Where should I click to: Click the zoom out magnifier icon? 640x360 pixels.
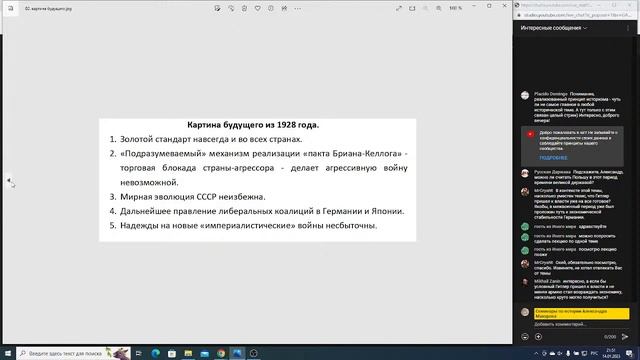(x=425, y=8)
